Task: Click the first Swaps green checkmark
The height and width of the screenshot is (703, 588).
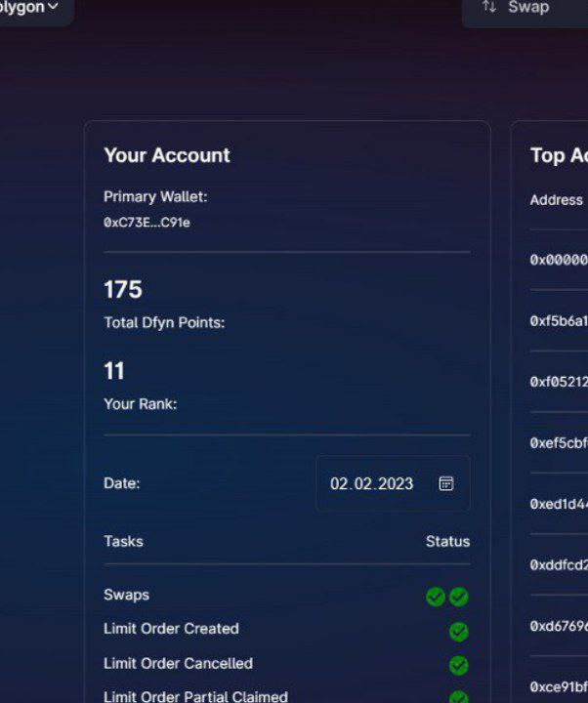Action: (x=436, y=597)
